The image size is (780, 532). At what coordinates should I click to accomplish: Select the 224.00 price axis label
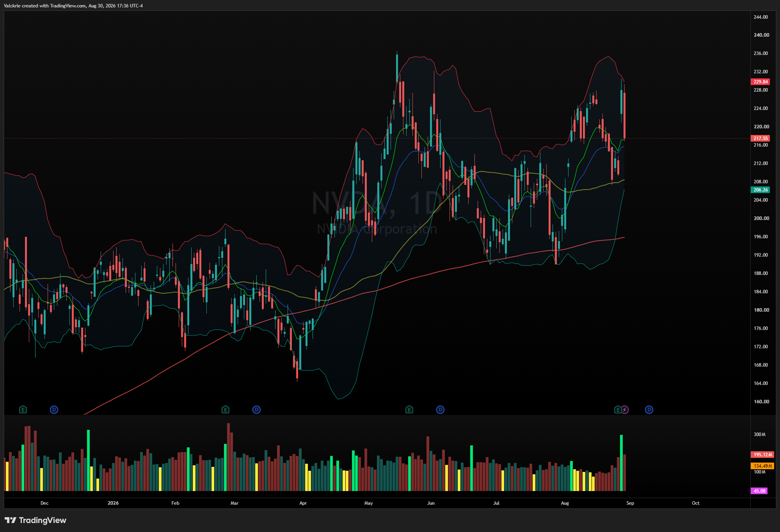pos(760,108)
